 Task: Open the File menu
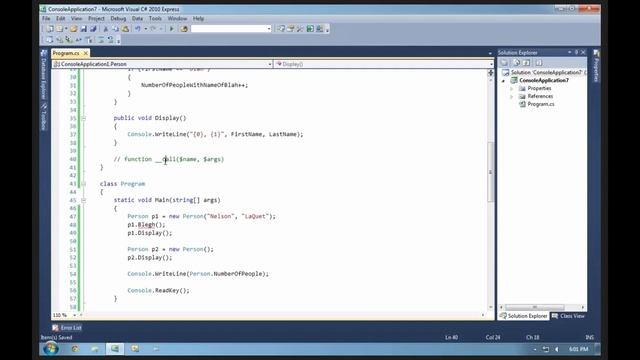[46, 19]
